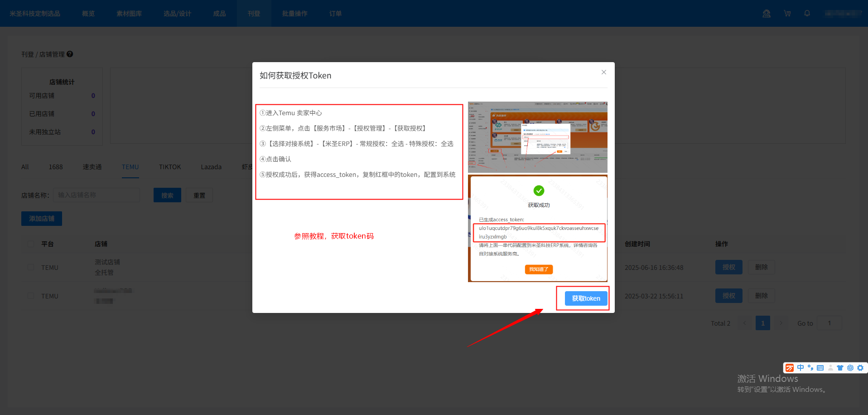Check the select-all checkbox in table header
This screenshot has width=868, height=415.
tap(31, 244)
